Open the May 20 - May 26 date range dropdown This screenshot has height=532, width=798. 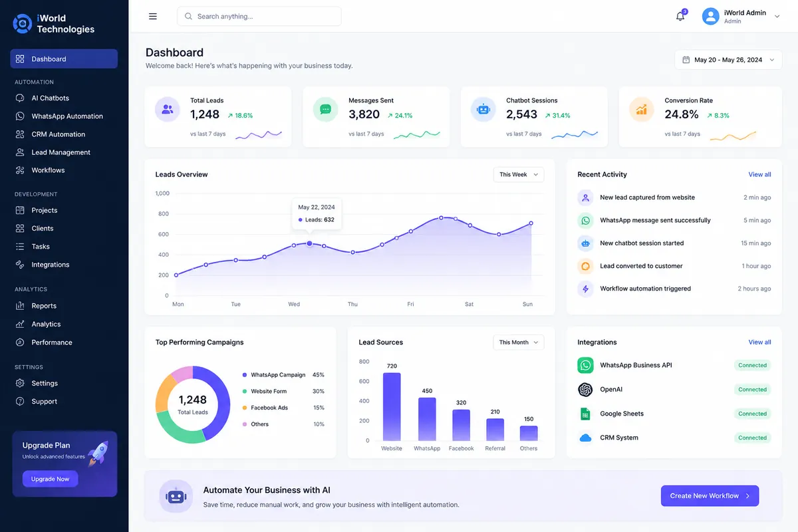(x=728, y=60)
